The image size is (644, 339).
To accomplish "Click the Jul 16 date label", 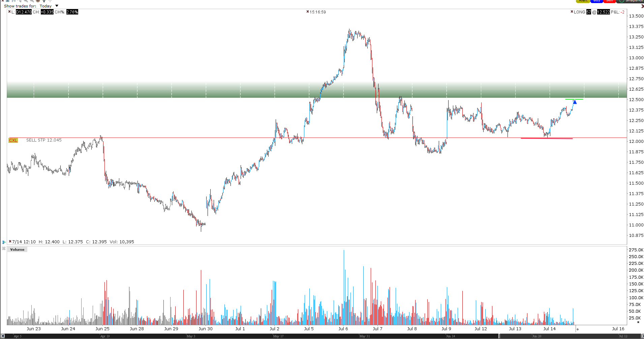I will (x=618, y=329).
